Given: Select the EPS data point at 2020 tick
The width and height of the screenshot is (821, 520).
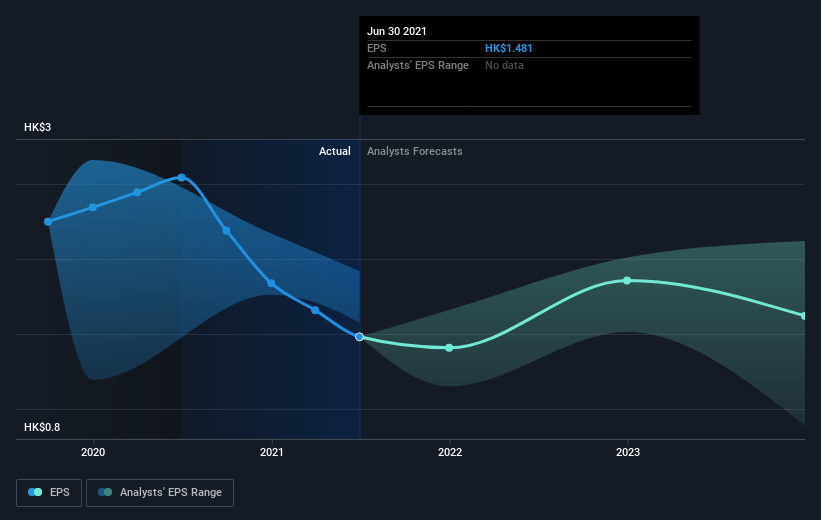Looking at the screenshot, I should click(93, 207).
